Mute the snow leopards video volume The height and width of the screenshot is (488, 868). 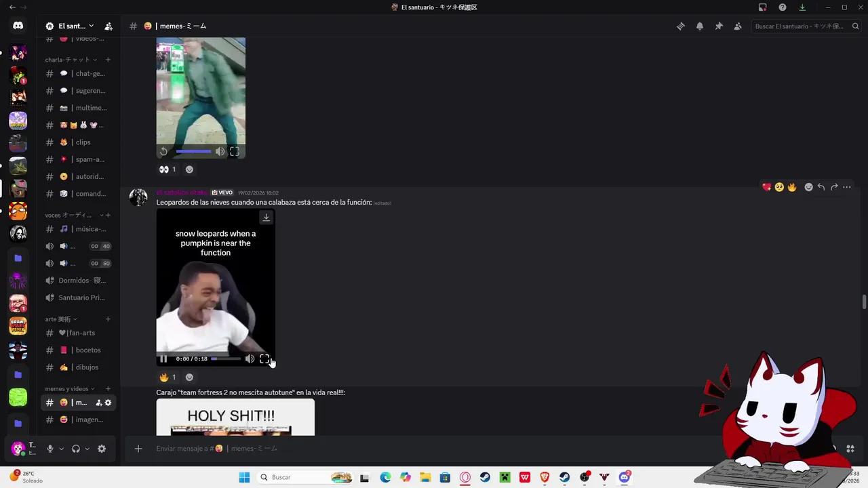(250, 359)
